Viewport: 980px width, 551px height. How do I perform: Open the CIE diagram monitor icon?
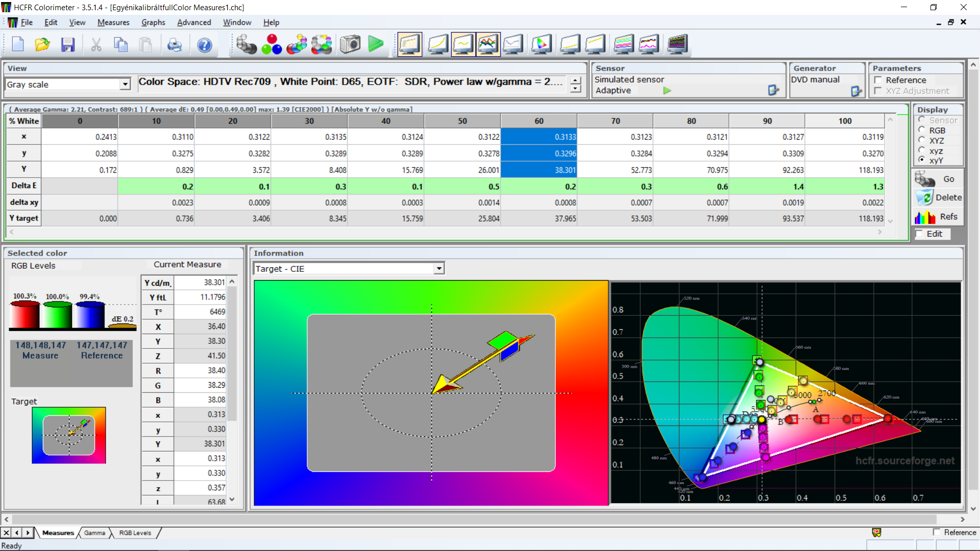(x=541, y=45)
